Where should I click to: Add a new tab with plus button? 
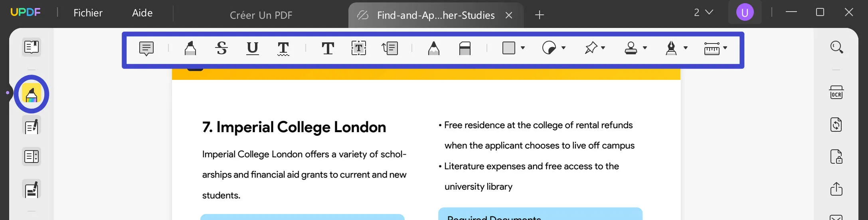(540, 15)
